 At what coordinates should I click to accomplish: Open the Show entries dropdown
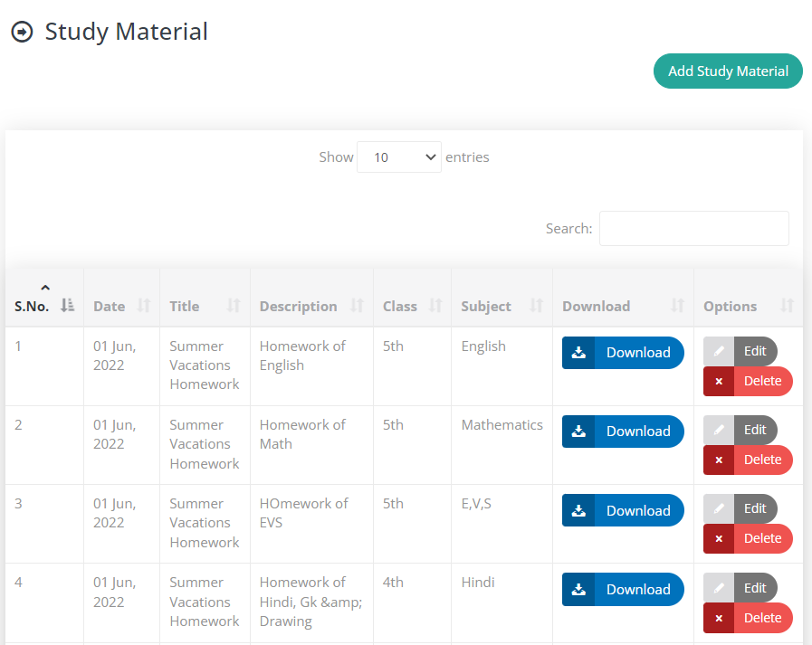[398, 157]
